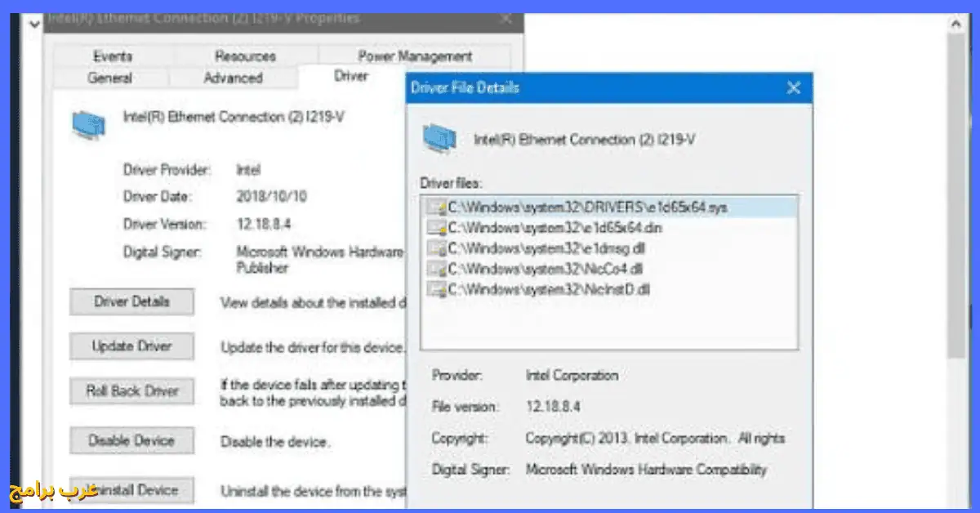The height and width of the screenshot is (513, 980).
Task: Open the Power Management tab
Action: (415, 56)
